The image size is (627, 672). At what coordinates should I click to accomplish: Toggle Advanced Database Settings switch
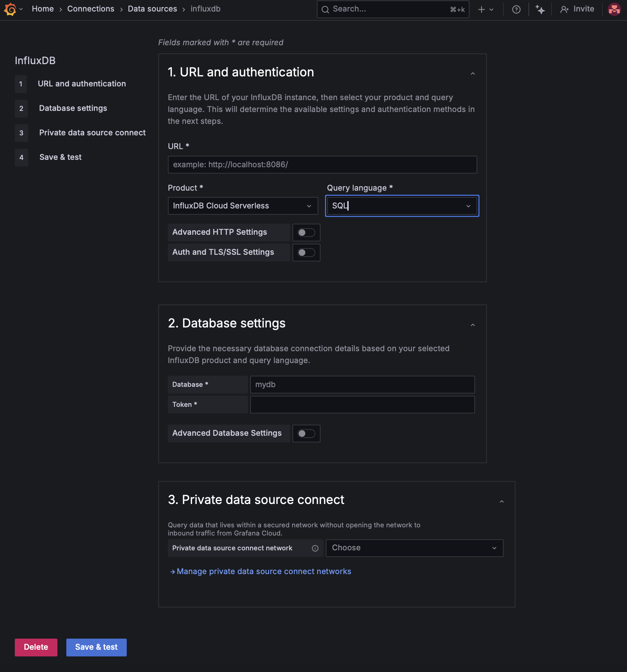point(306,434)
